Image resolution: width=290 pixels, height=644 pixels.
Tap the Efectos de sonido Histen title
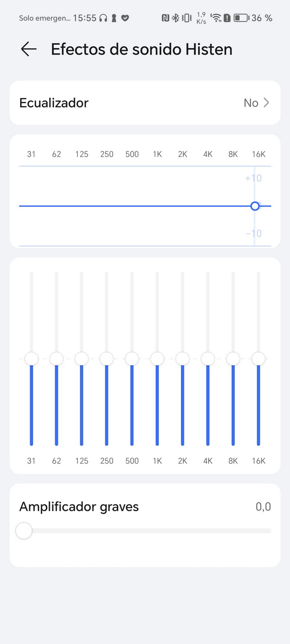142,49
